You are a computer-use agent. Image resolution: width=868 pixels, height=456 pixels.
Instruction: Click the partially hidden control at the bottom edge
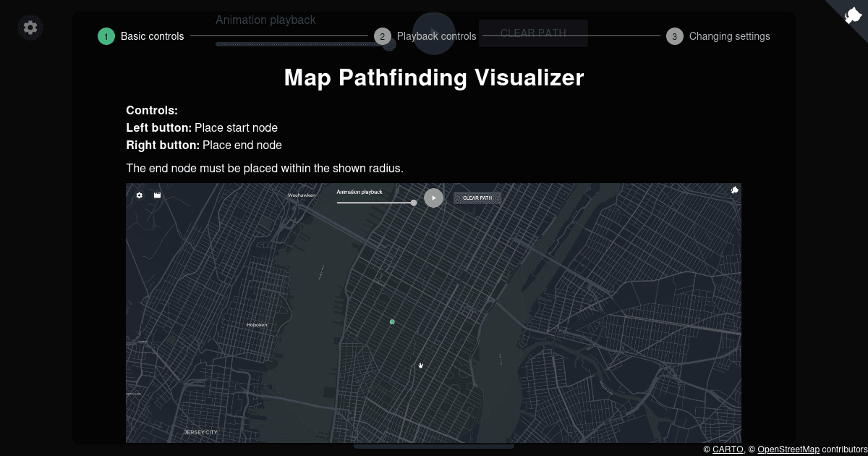click(433, 446)
